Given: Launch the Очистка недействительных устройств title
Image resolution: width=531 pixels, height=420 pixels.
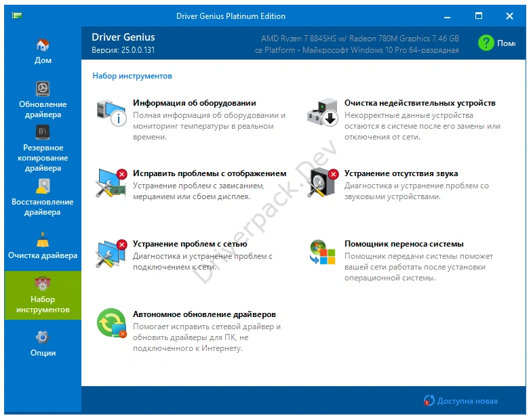Looking at the screenshot, I should click(420, 103).
